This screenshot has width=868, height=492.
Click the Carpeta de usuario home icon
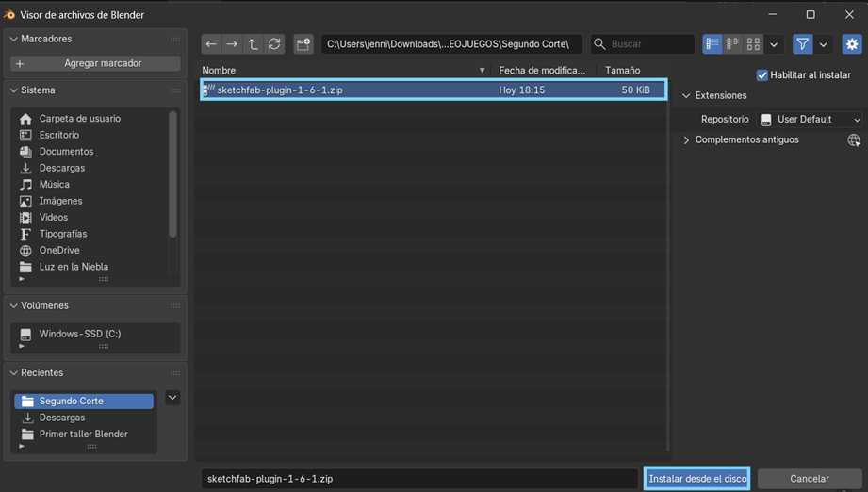(25, 119)
